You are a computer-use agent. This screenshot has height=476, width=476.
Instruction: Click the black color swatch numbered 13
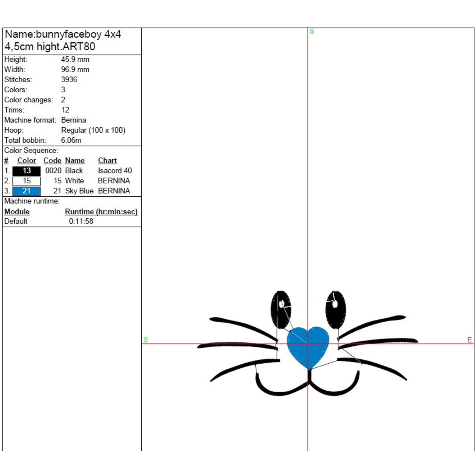pyautogui.click(x=26, y=171)
